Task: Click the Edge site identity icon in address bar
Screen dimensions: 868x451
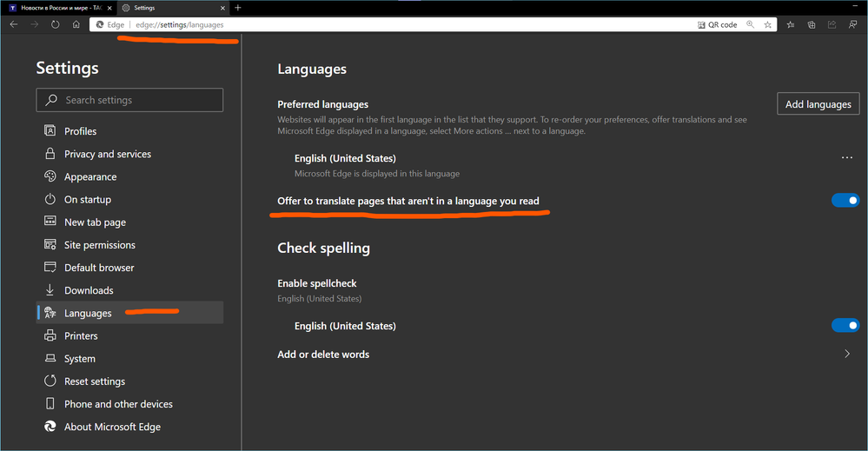Action: click(x=109, y=25)
